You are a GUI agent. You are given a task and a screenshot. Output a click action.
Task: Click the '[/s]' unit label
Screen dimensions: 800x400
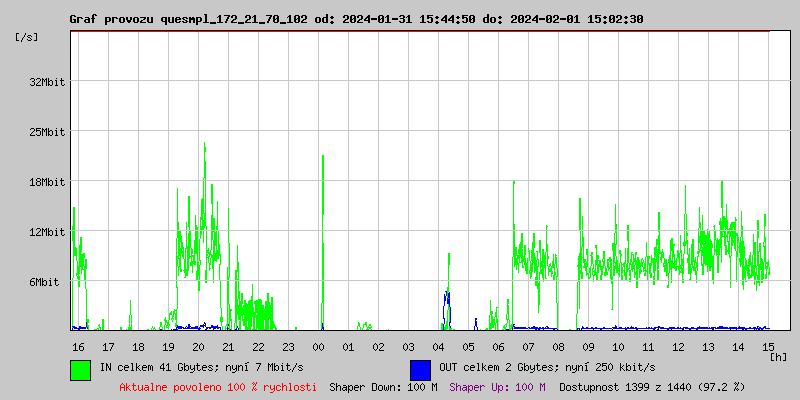coord(27,37)
